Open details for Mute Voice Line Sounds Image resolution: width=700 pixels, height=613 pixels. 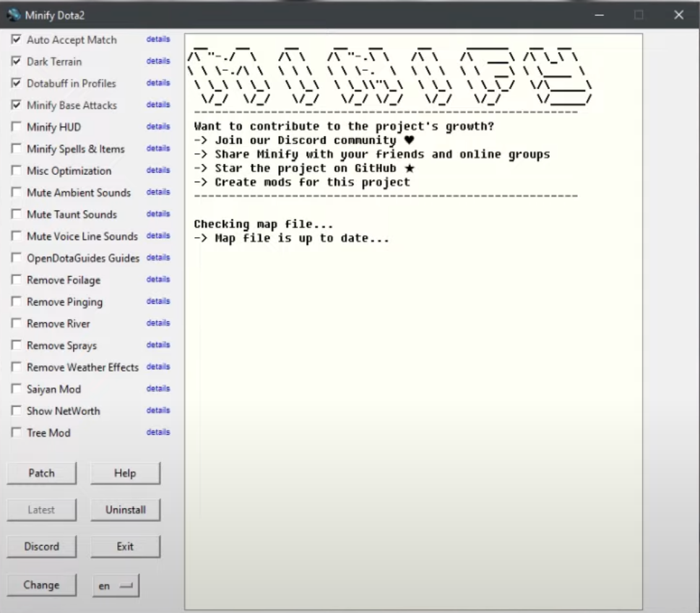point(158,236)
